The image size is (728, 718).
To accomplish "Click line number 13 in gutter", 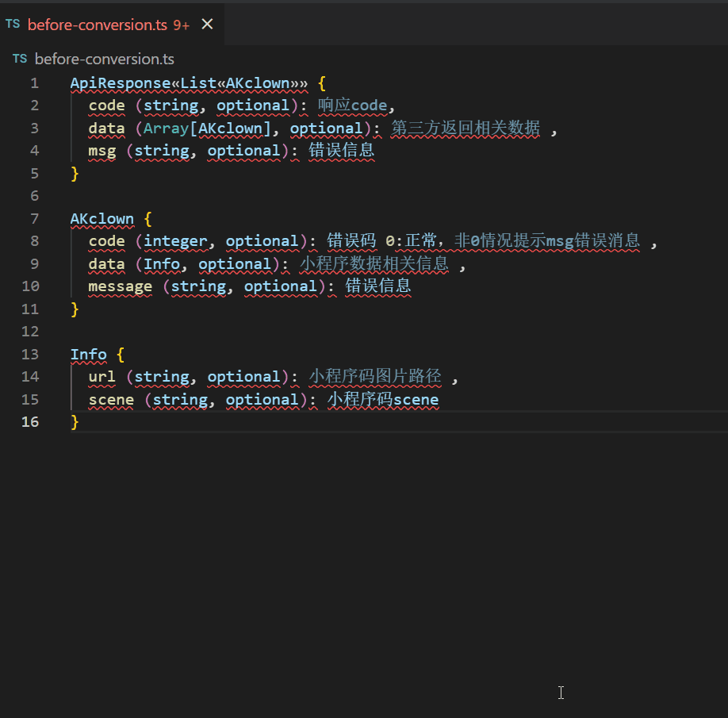I will click(x=31, y=355).
